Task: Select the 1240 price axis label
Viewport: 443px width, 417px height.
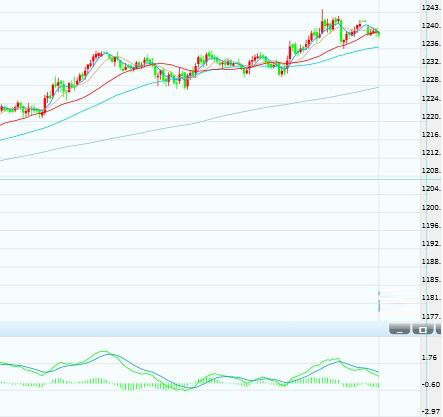Action: pyautogui.click(x=432, y=25)
